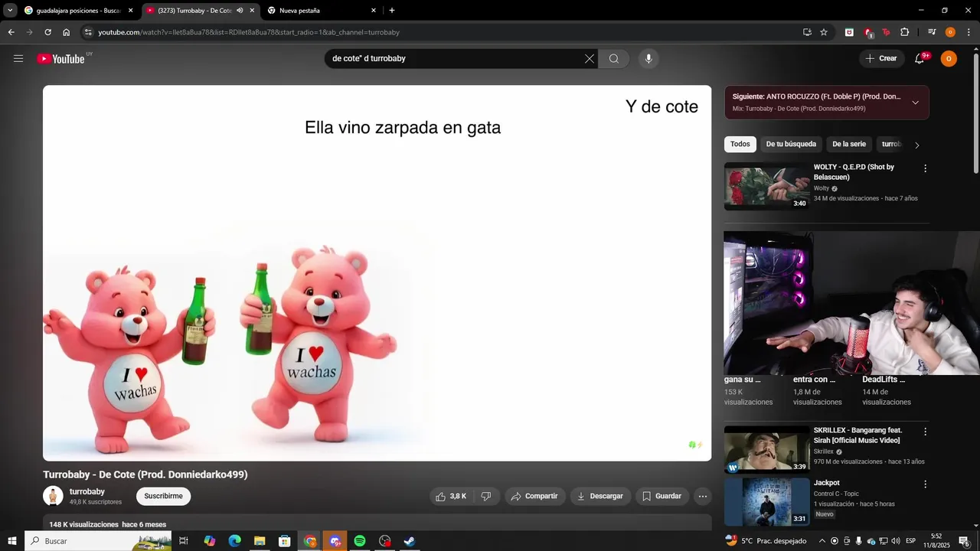
Task: Open options for Skrillex Bangarang video
Action: (x=925, y=432)
